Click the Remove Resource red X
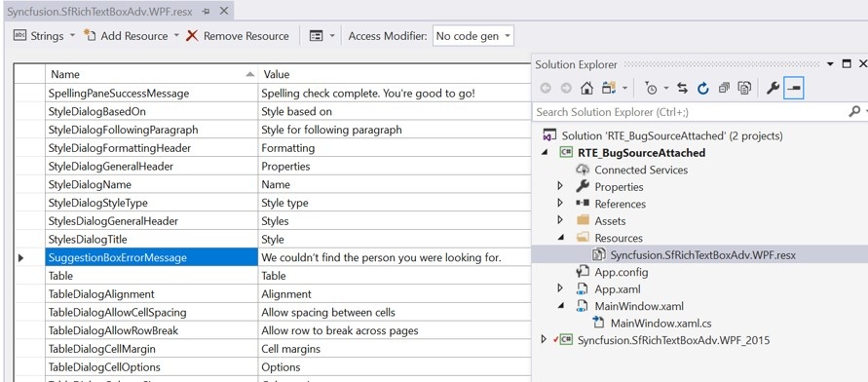 192,36
